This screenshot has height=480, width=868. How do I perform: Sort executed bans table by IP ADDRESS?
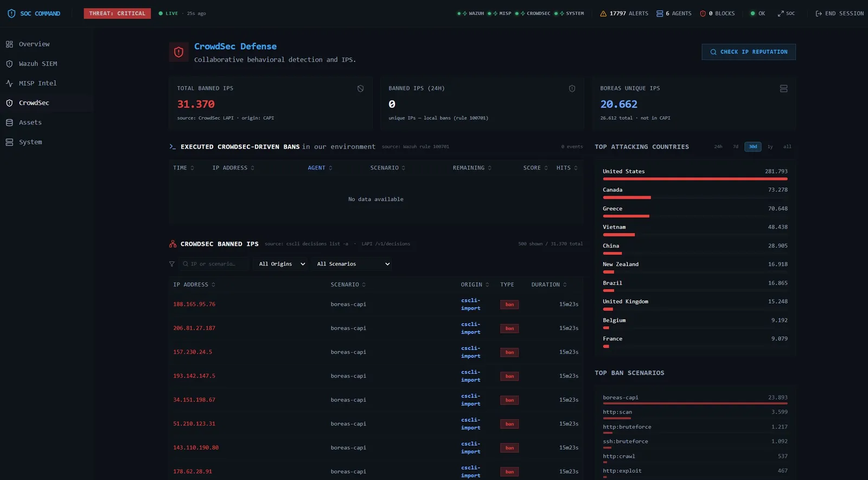[x=233, y=168]
